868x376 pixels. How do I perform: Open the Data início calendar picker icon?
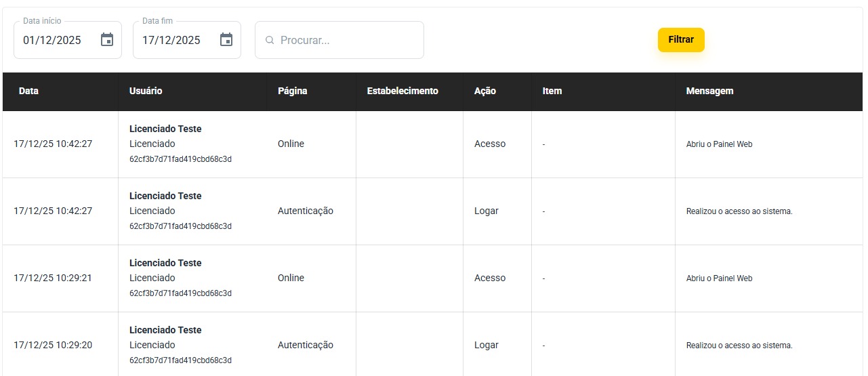(x=107, y=40)
